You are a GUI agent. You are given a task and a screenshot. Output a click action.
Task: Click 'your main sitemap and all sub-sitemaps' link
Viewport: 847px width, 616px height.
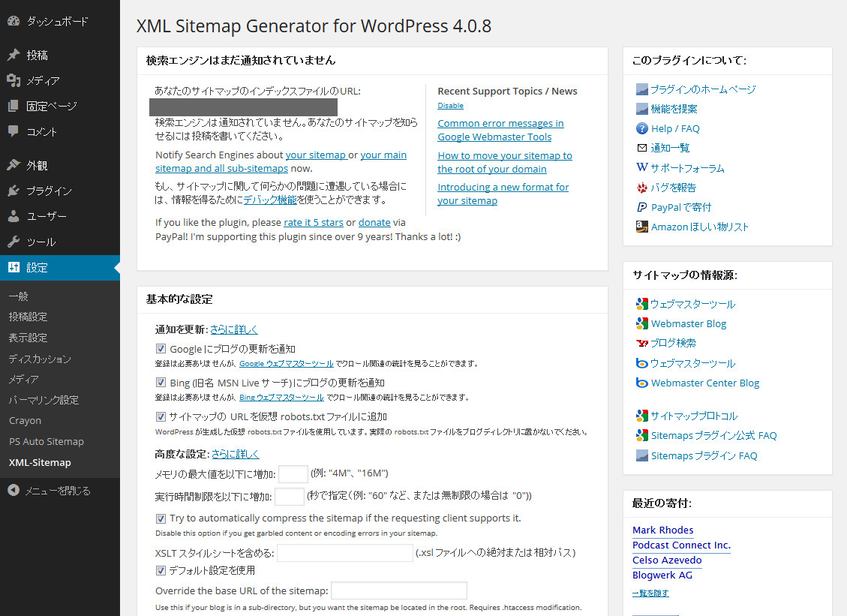point(281,161)
